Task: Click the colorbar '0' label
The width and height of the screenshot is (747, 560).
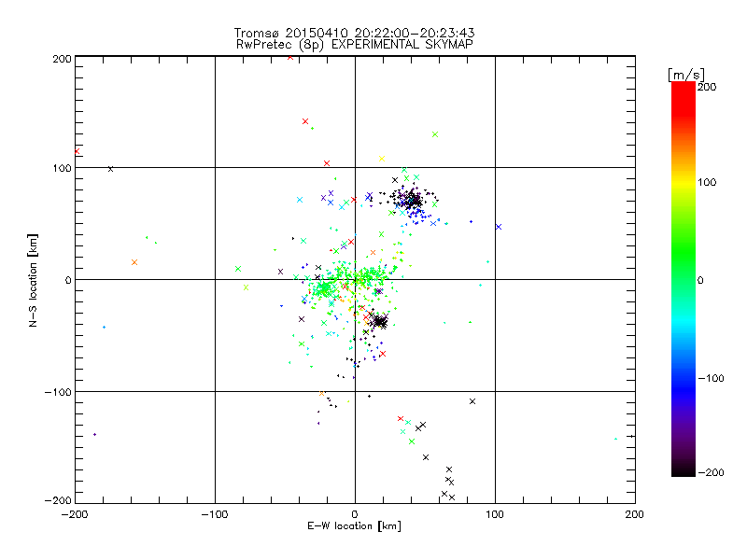Action: click(700, 280)
